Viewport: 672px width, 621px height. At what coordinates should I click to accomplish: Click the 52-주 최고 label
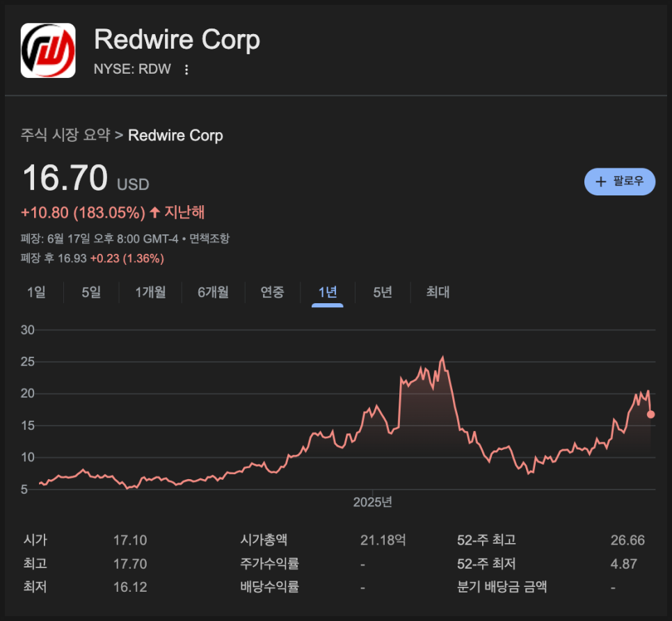click(486, 540)
